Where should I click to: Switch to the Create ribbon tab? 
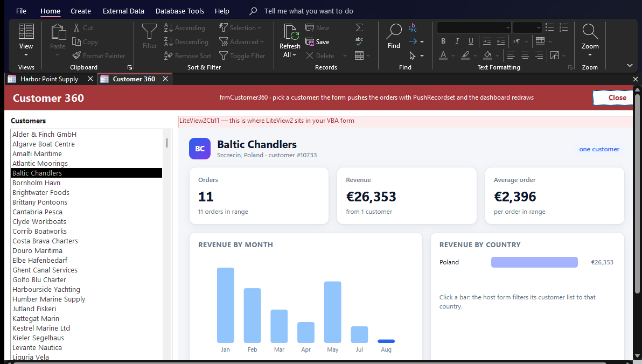pyautogui.click(x=81, y=11)
